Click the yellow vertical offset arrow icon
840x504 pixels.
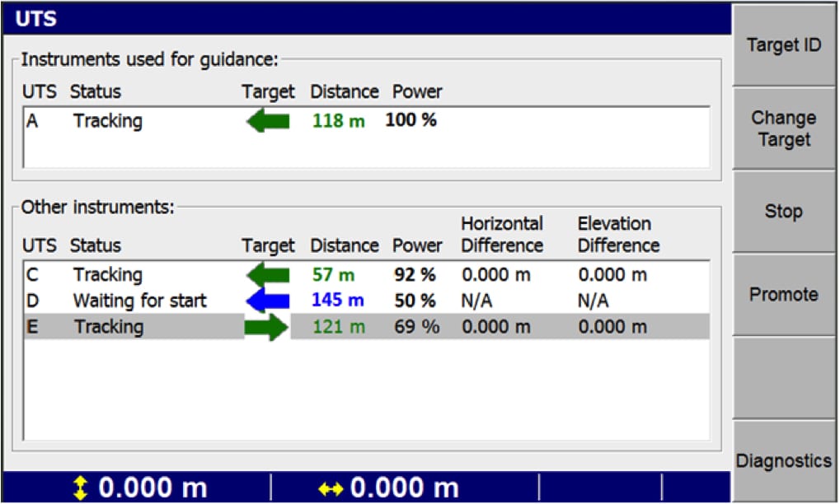80,488
